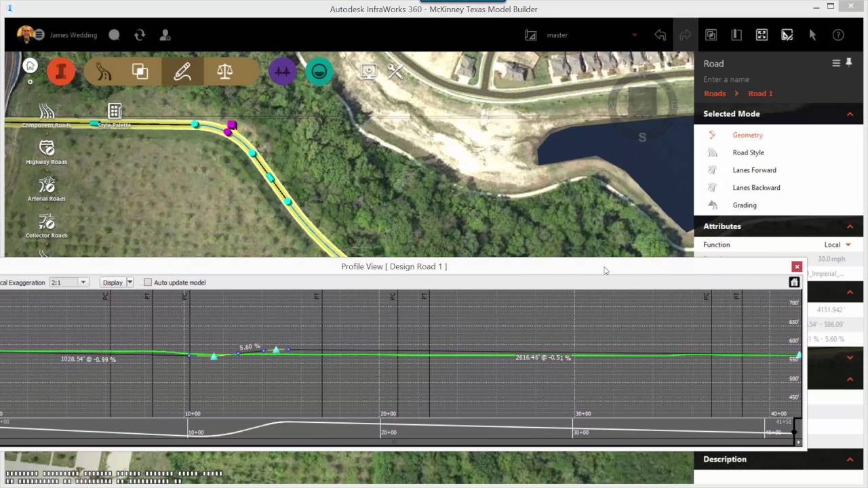Open the help question mark icon
This screenshot has height=488, width=868.
coord(838,35)
